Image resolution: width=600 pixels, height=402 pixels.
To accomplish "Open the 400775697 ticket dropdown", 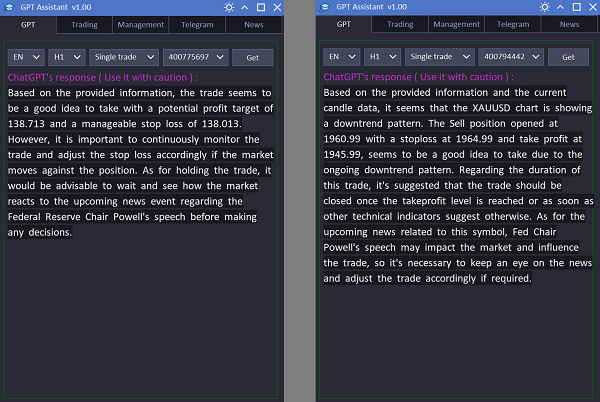I will (x=196, y=57).
